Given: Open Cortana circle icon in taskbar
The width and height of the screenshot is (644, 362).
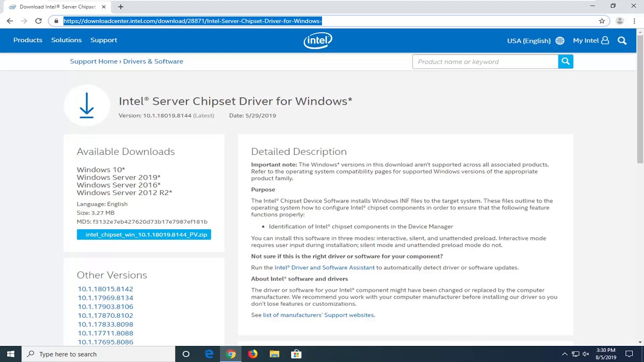Looking at the screenshot, I should (186, 354).
